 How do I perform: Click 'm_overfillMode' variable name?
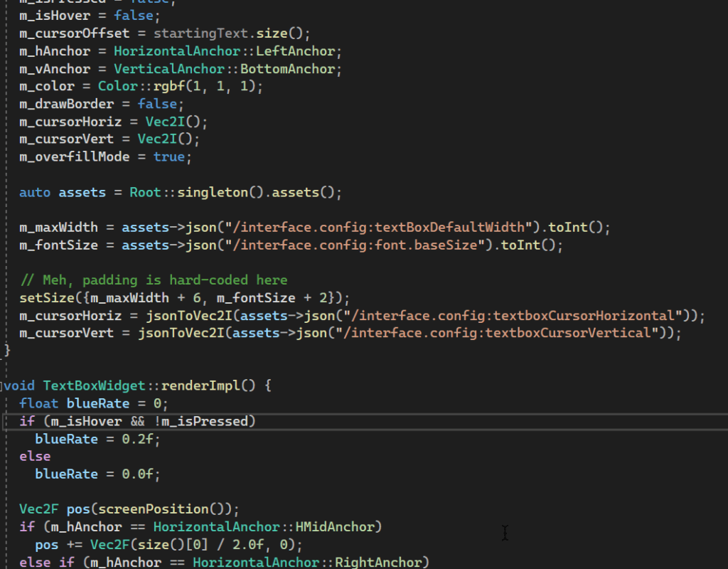[74, 157]
